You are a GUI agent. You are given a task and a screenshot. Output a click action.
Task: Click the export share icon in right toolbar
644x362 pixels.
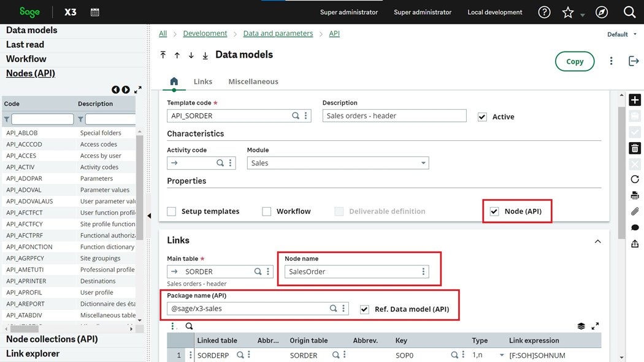pos(635,244)
